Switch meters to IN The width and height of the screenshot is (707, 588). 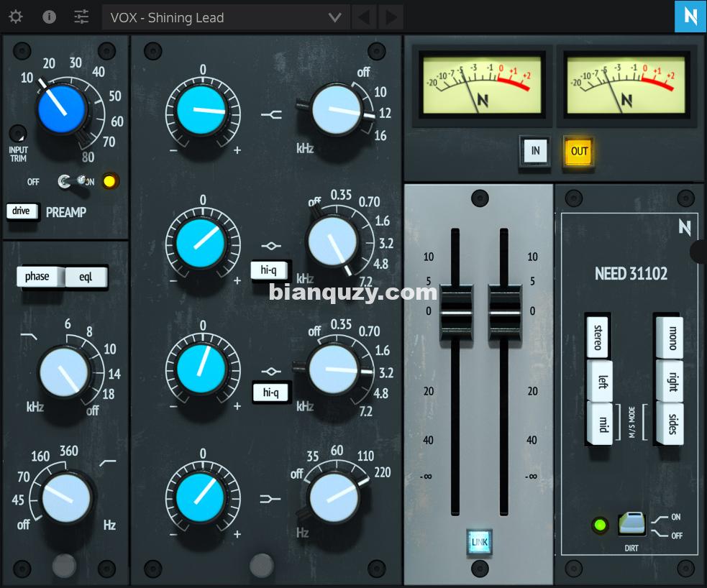[x=535, y=151]
